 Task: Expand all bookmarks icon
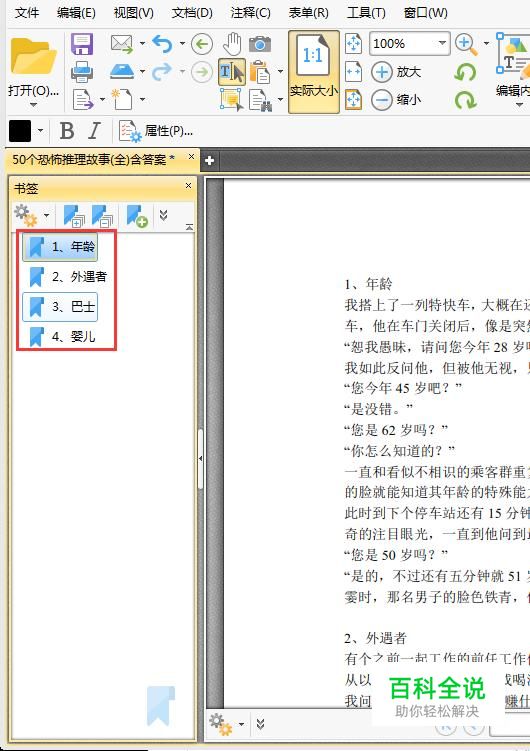click(x=74, y=216)
